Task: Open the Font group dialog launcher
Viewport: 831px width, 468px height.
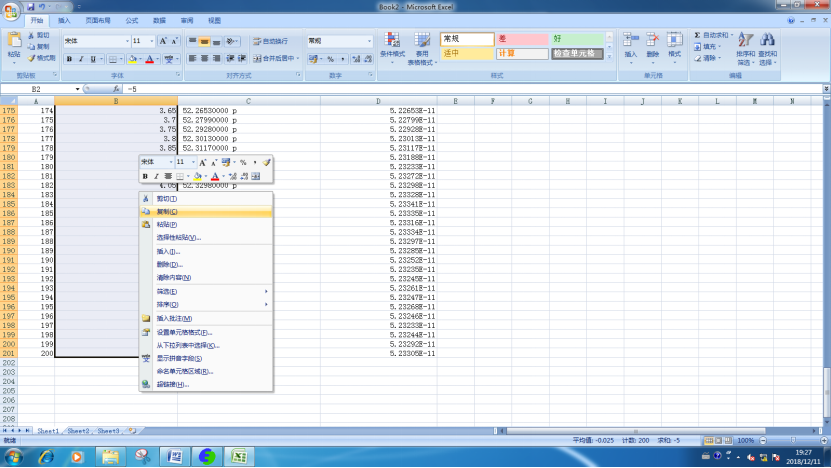Action: coord(178,75)
